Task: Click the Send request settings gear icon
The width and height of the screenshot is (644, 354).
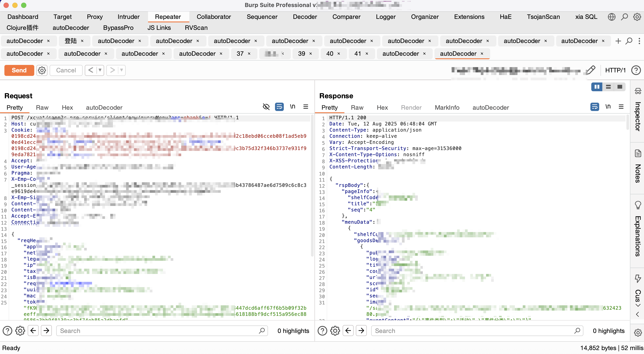Action: tap(42, 70)
